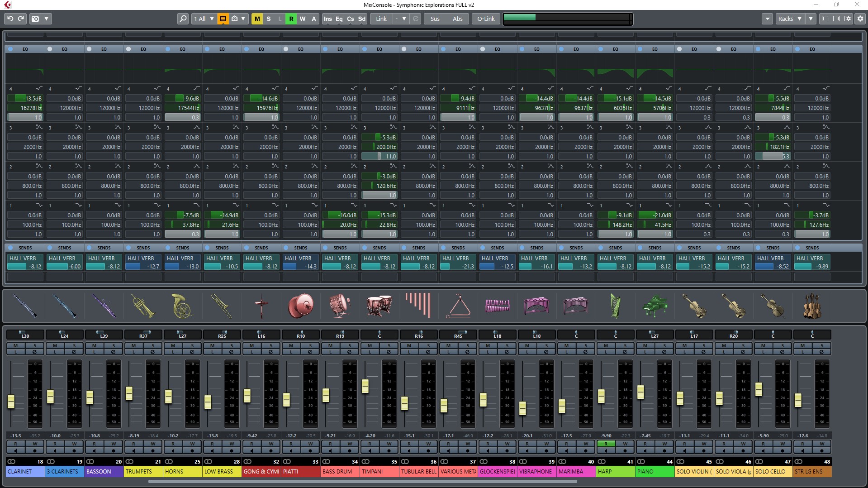The width and height of the screenshot is (868, 488).
Task: Bypass all sends via the Sd button
Action: (x=362, y=19)
